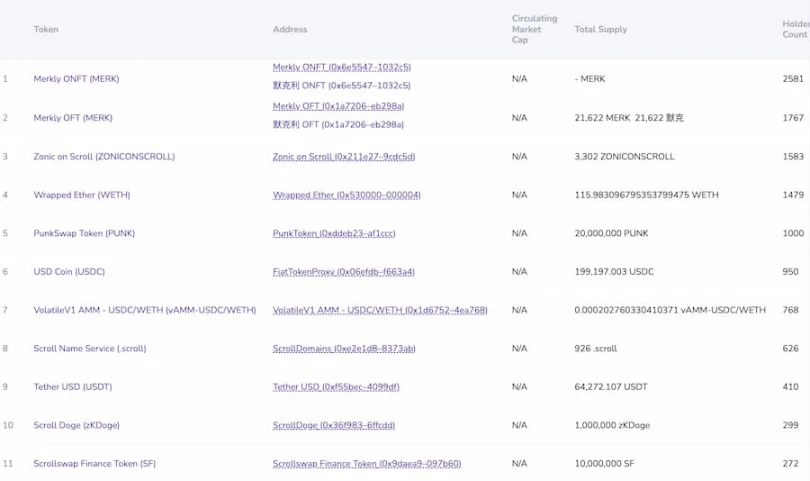Click total supply 199,197.003 USDC
The height and width of the screenshot is (481, 810).
tap(614, 272)
